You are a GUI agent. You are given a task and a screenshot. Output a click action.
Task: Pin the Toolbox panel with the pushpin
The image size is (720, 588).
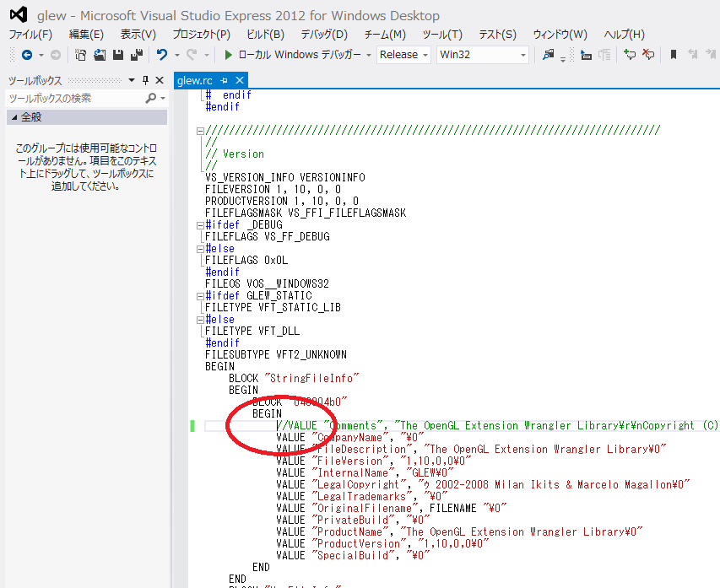tap(145, 80)
